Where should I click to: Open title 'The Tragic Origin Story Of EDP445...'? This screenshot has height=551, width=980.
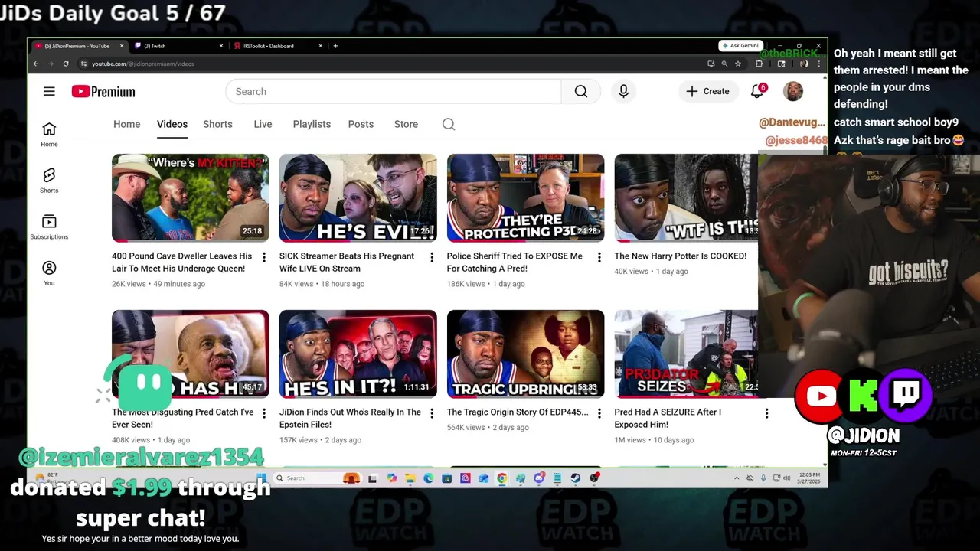click(518, 412)
